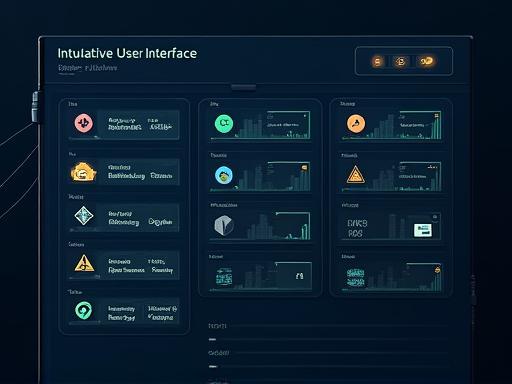This screenshot has width=512, height=384.
Task: Click the text panel beside the green spiral icon
Action: [x=139, y=312]
